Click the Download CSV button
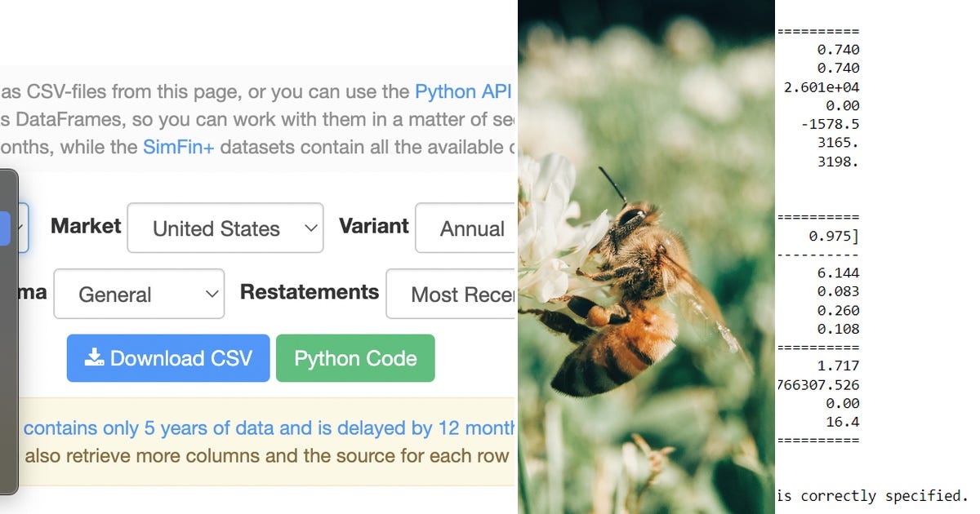Screen dimensions: 980x514 click(167, 357)
